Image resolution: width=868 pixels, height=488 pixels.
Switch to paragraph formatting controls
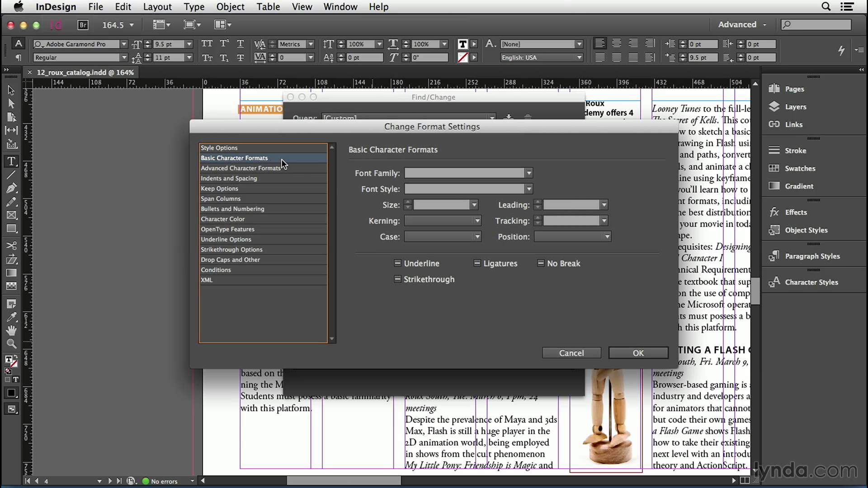pyautogui.click(x=18, y=57)
